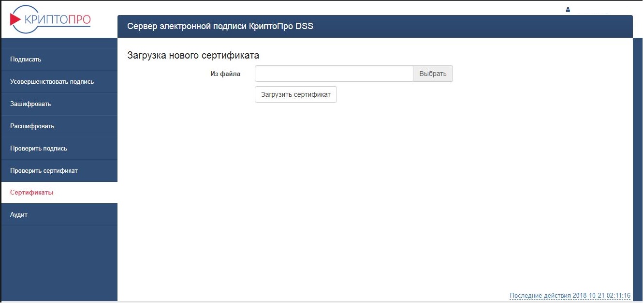The image size is (644, 303).
Task: Click the Загрузка нового сертификата heading
Action: point(193,55)
